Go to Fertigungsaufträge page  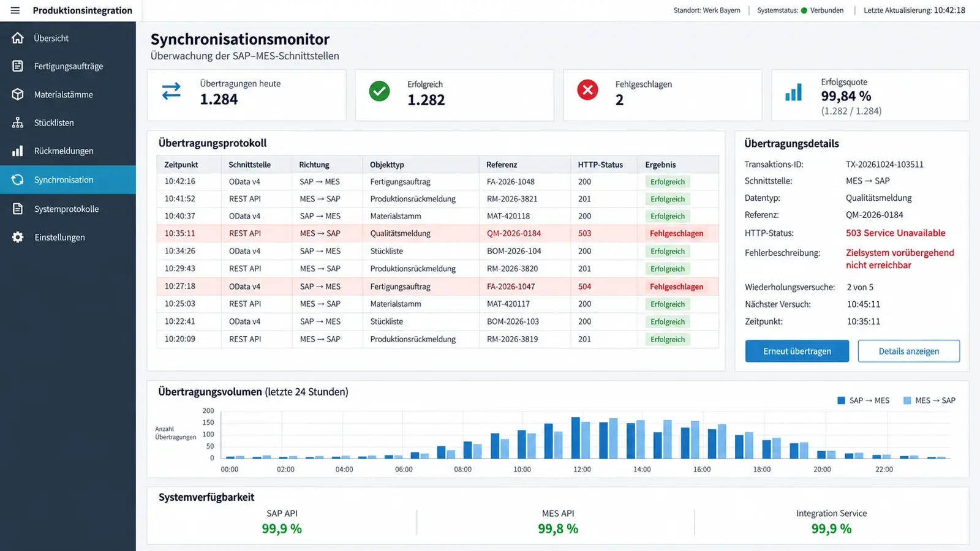[x=68, y=66]
